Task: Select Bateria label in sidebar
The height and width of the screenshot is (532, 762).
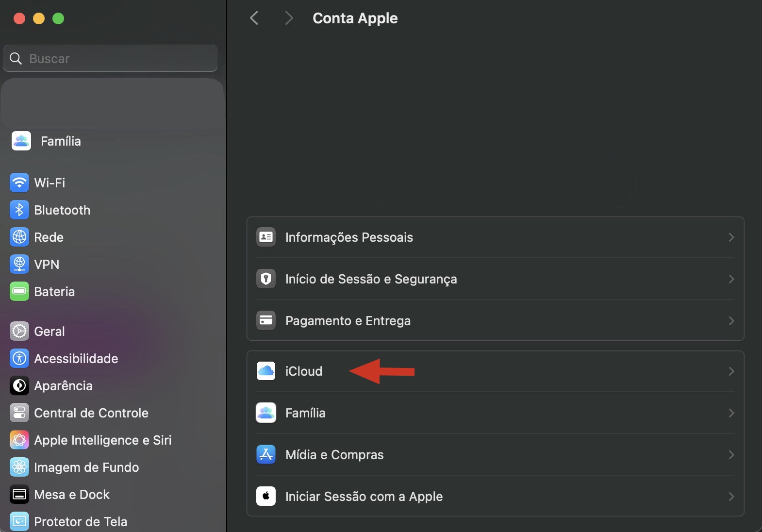Action: click(x=54, y=291)
